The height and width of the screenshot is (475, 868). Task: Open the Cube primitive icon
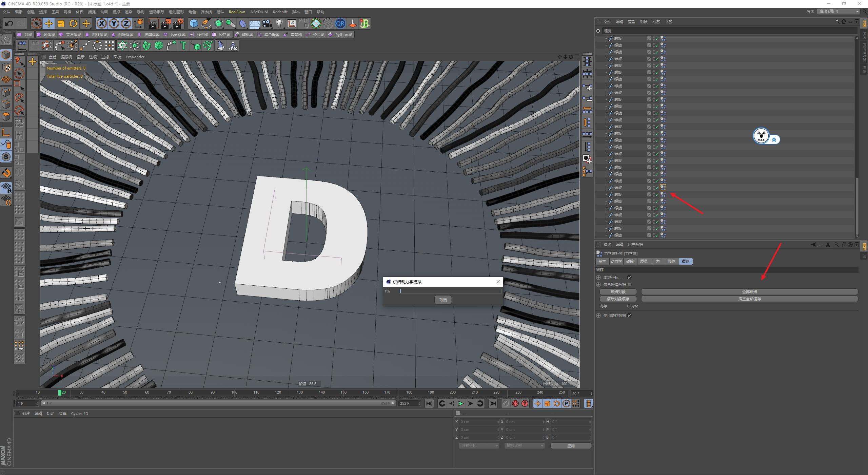194,23
